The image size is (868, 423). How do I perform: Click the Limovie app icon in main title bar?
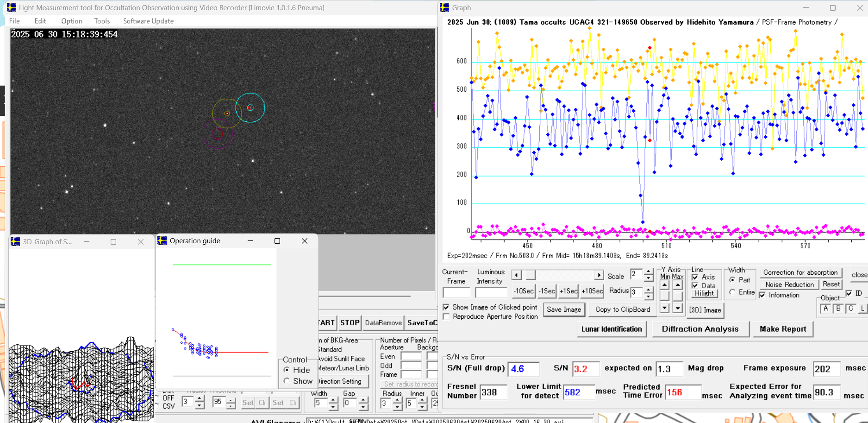coord(12,7)
